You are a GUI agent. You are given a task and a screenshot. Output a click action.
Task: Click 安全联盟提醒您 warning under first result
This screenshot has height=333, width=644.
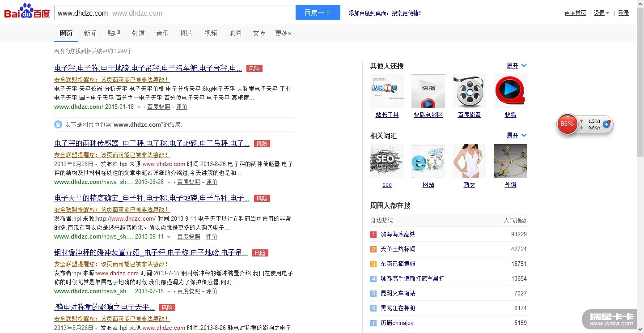(x=112, y=80)
